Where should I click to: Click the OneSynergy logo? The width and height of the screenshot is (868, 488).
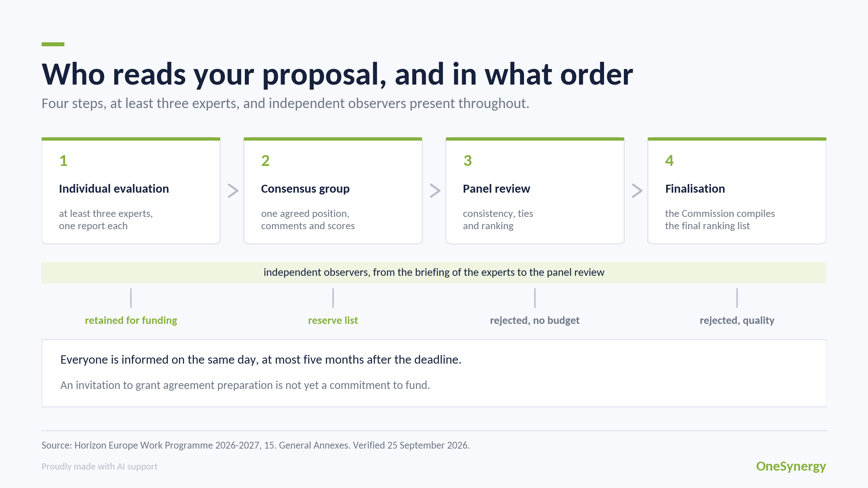click(x=791, y=466)
